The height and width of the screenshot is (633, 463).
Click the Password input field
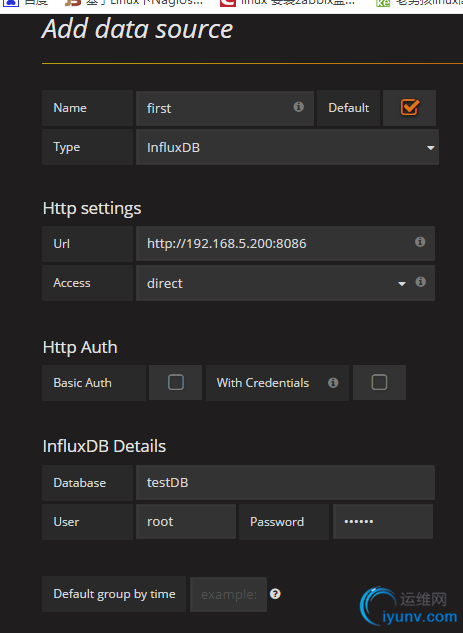pos(383,521)
